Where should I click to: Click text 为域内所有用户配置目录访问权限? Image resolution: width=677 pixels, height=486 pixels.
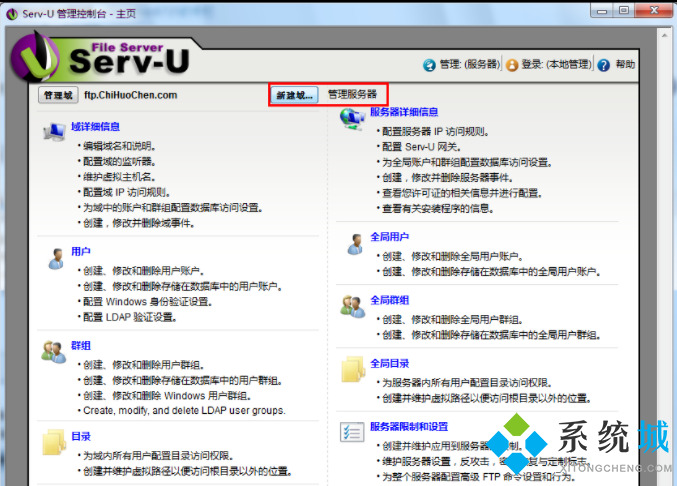[x=158, y=456]
